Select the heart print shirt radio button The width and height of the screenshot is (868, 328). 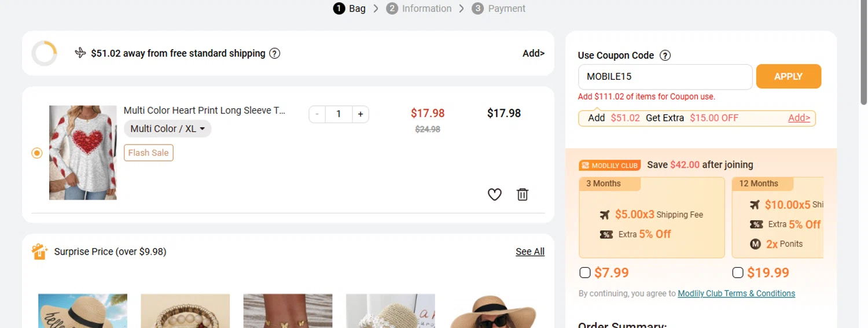coord(37,153)
